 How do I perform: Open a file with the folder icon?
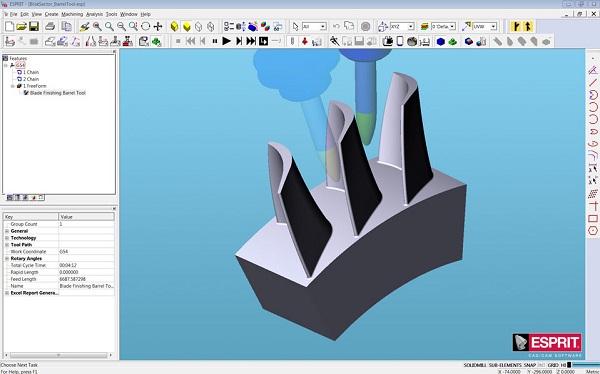click(21, 26)
